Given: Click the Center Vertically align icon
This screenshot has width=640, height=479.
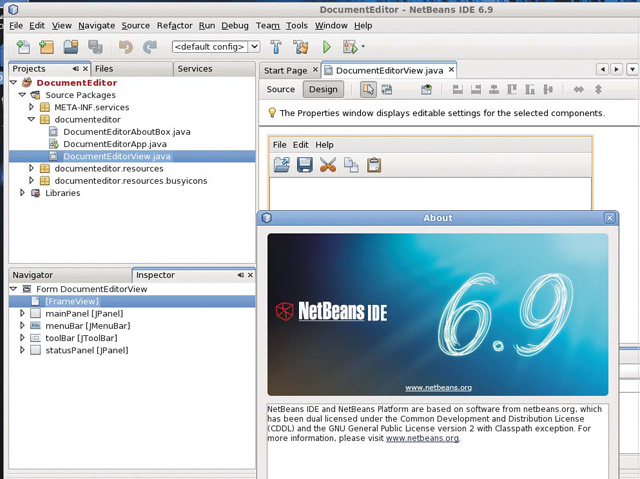Looking at the screenshot, I should point(548,89).
